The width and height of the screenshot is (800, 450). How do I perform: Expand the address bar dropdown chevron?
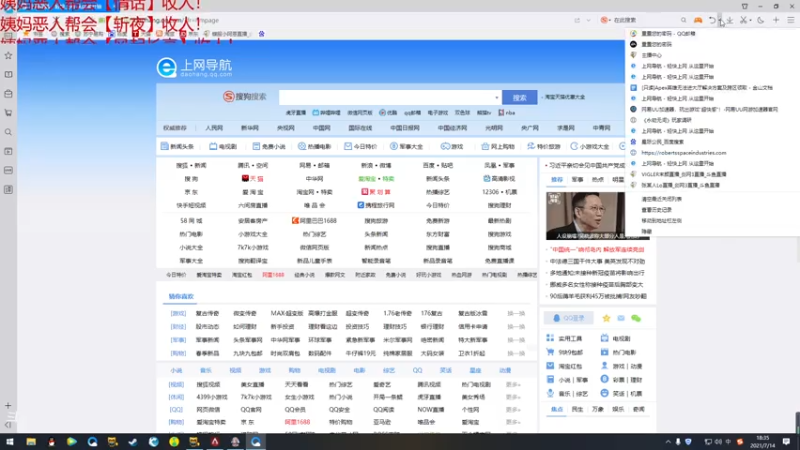[x=588, y=20]
